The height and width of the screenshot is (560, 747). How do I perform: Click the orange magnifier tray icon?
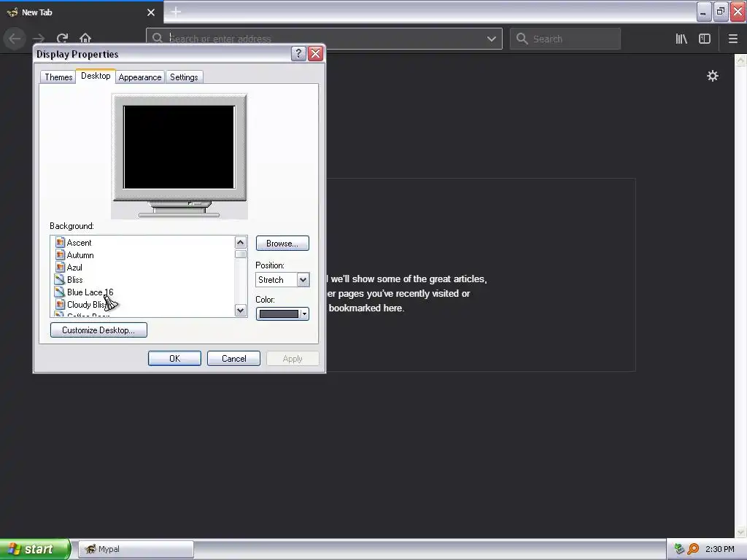(x=693, y=549)
